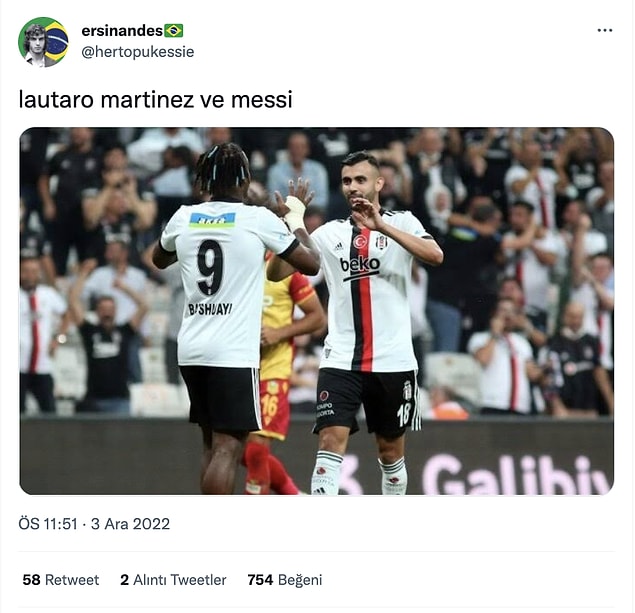Click the Brazilian flag inside the avatar picture
This screenshot has width=635, height=613.
coord(57,41)
